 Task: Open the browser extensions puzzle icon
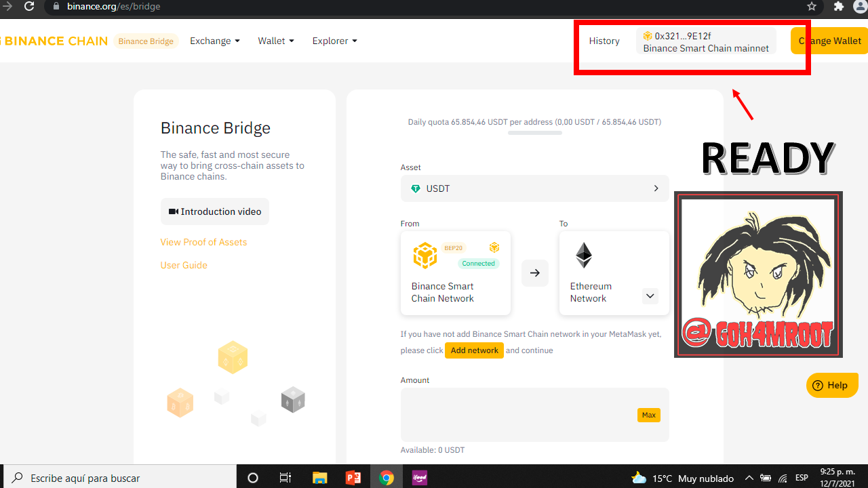click(x=839, y=6)
